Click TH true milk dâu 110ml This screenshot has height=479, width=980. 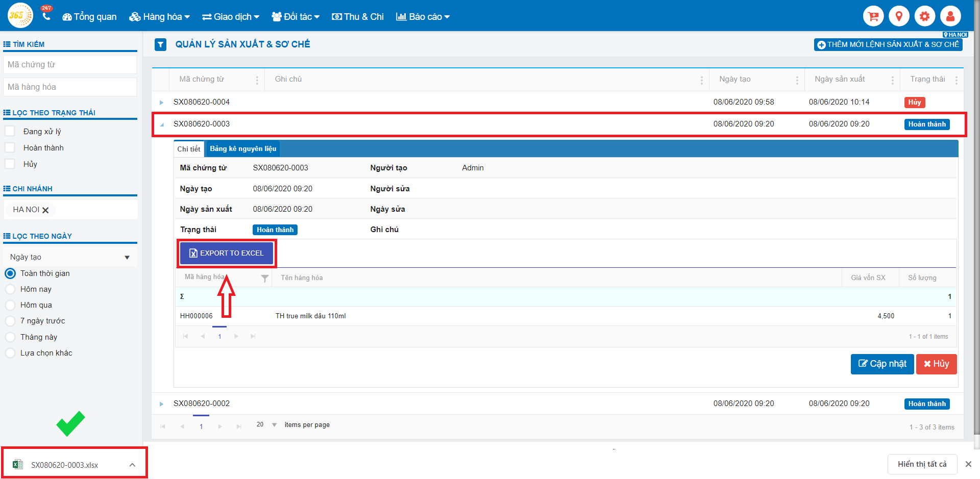[310, 316]
